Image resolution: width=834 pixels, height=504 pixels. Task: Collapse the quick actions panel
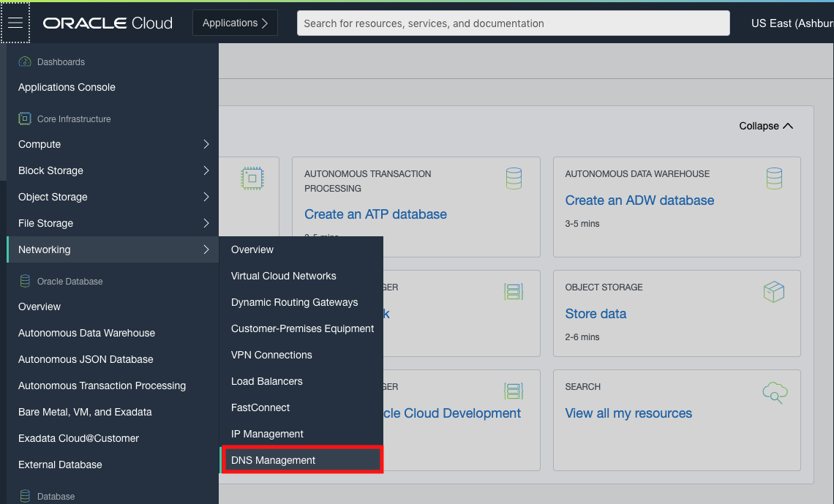pos(765,126)
